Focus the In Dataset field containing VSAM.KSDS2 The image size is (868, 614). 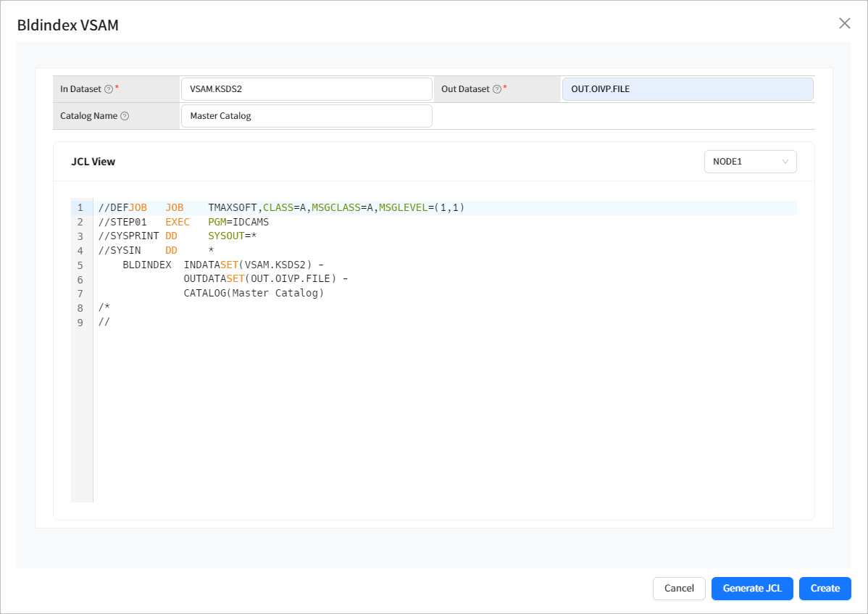(x=306, y=89)
